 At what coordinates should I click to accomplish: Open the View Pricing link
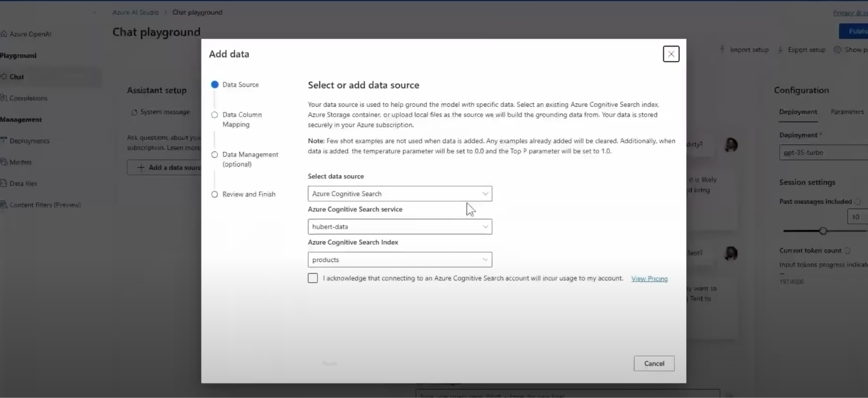pyautogui.click(x=649, y=278)
